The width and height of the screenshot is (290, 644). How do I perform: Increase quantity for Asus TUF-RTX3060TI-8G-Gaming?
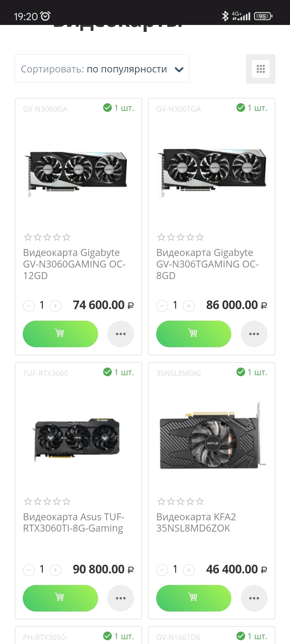coord(55,570)
